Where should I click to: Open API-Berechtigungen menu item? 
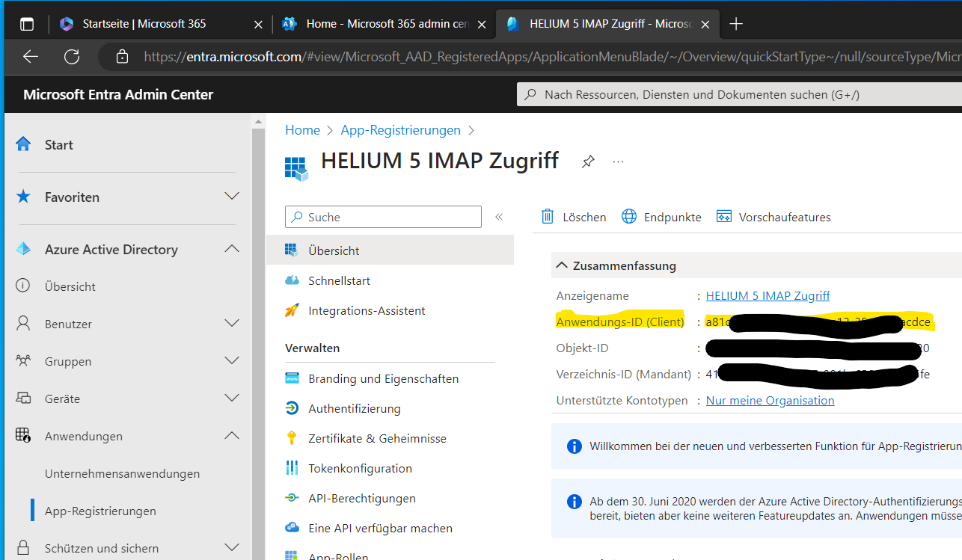tap(361, 498)
